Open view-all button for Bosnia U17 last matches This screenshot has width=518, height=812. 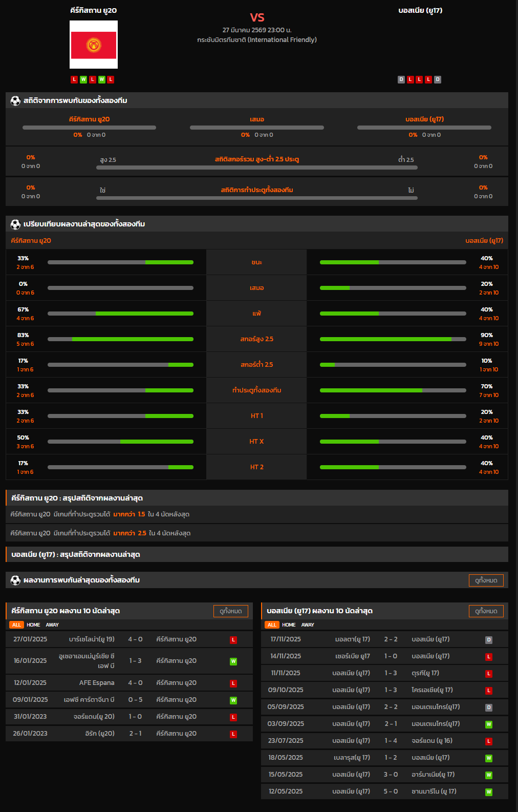click(486, 611)
